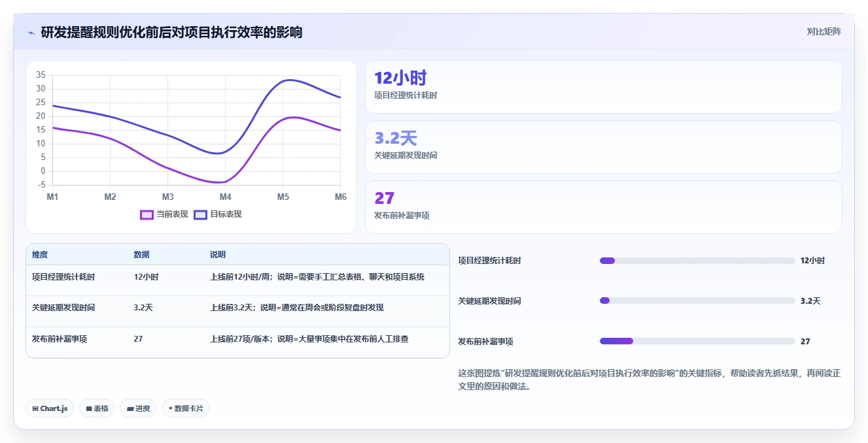Click the 上线前27项/版本 description cell
The image size is (868, 443).
point(309,339)
